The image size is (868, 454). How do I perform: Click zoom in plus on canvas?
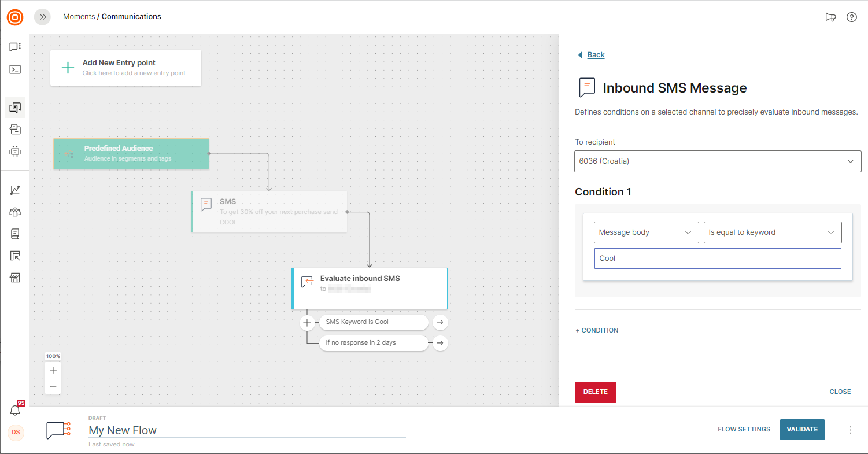[53, 370]
